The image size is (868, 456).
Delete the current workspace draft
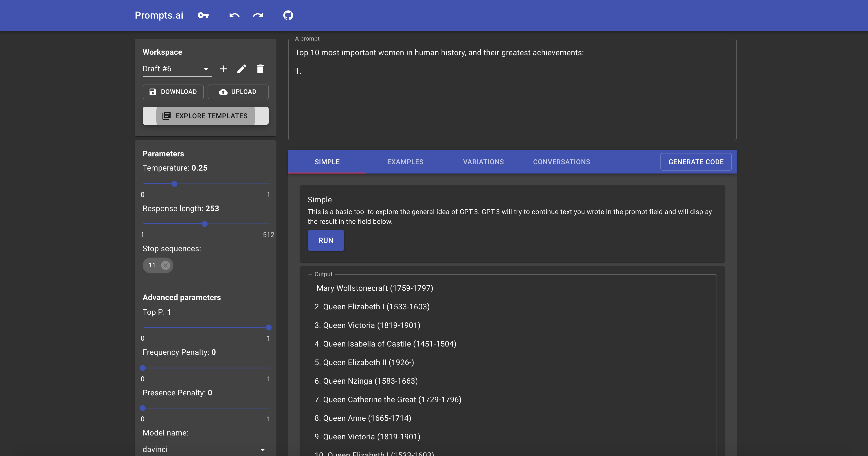(260, 69)
